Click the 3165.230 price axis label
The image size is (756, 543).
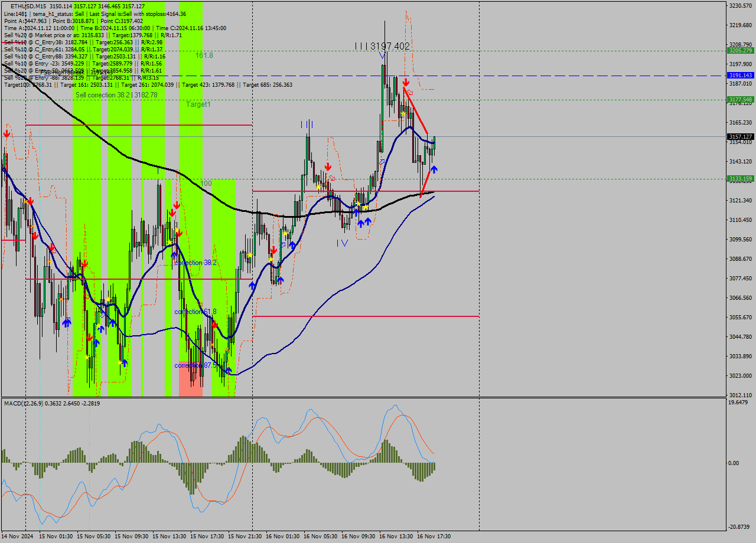741,122
